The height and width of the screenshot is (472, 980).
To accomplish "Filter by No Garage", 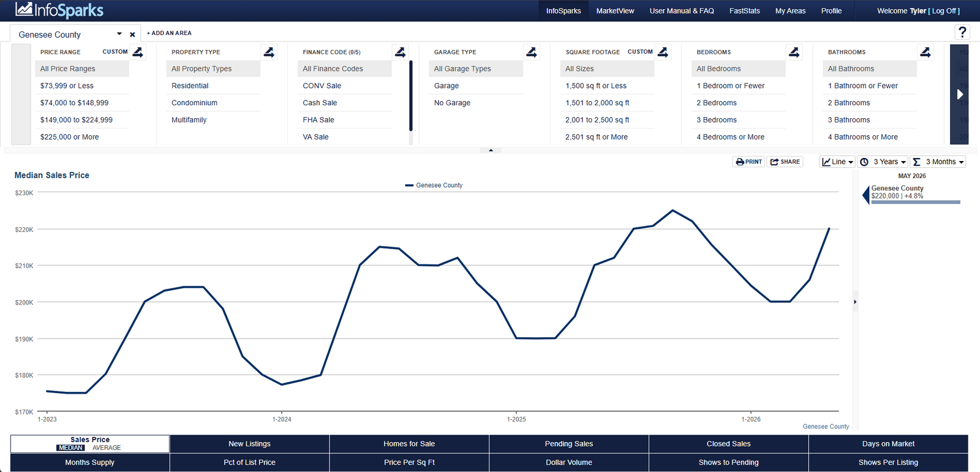I will tap(476, 103).
